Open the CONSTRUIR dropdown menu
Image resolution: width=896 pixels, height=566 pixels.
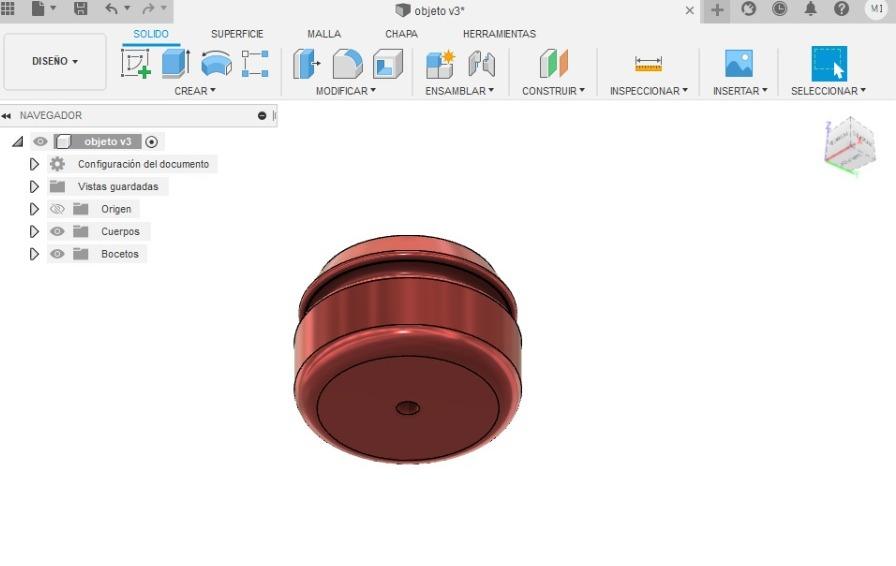[x=553, y=91]
